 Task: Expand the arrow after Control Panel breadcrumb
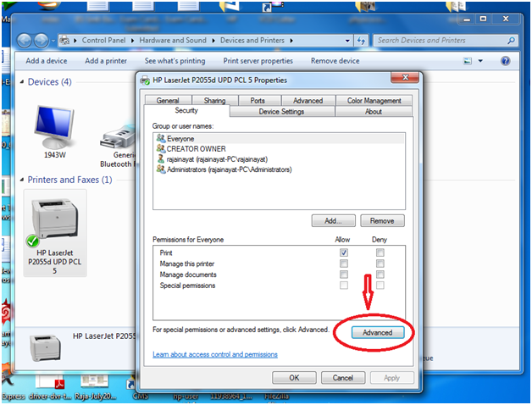click(x=132, y=41)
